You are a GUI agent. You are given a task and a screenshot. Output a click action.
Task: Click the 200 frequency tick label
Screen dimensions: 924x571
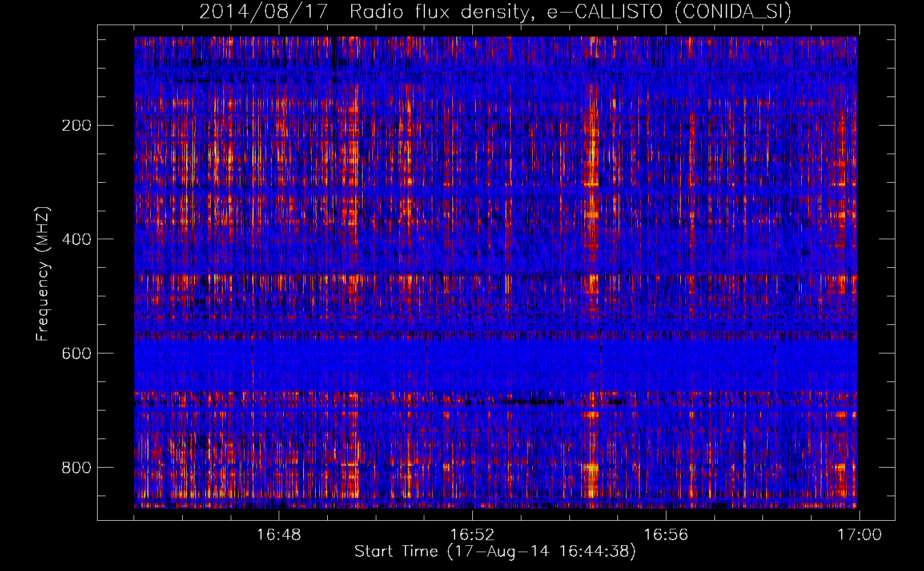click(77, 125)
